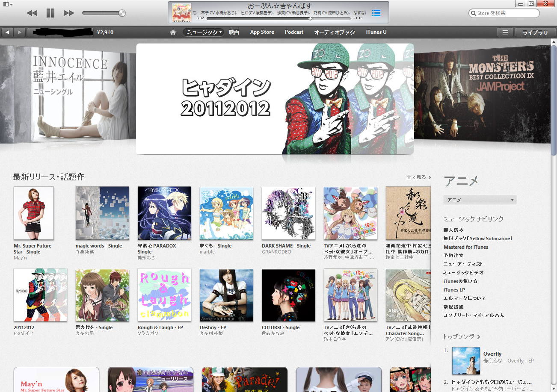Open The Monsters JAM Project banner
Screen dimensions: 557x392
click(x=482, y=94)
